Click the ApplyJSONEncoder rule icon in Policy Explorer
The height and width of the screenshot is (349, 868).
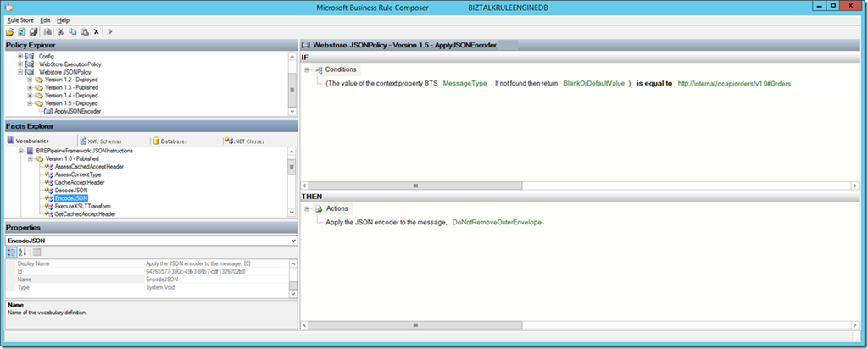click(x=48, y=111)
